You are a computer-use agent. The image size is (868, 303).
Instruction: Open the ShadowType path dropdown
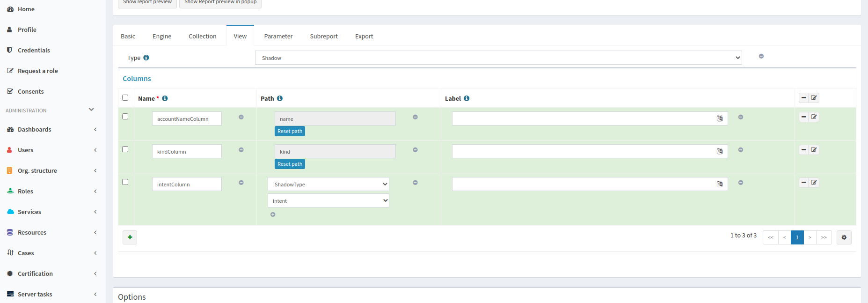click(328, 184)
